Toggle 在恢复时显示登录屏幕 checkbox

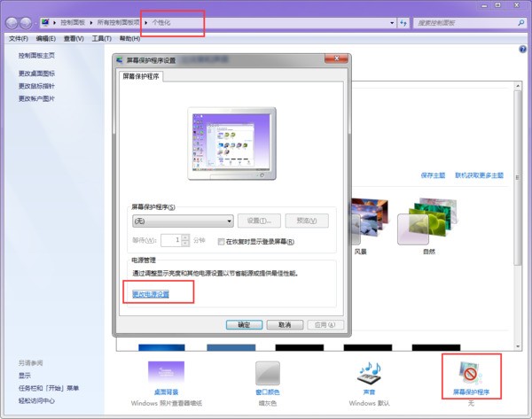pos(221,241)
